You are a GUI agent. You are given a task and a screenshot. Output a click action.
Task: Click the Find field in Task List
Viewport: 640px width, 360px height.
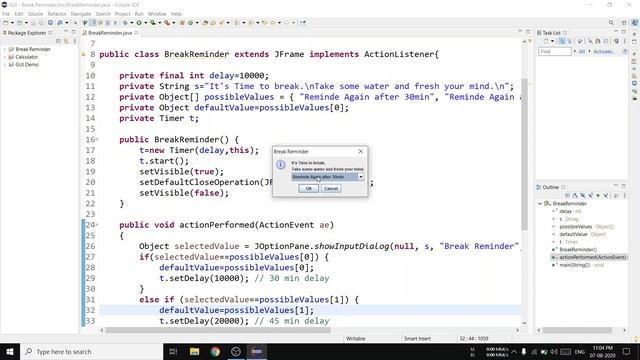tap(555, 51)
